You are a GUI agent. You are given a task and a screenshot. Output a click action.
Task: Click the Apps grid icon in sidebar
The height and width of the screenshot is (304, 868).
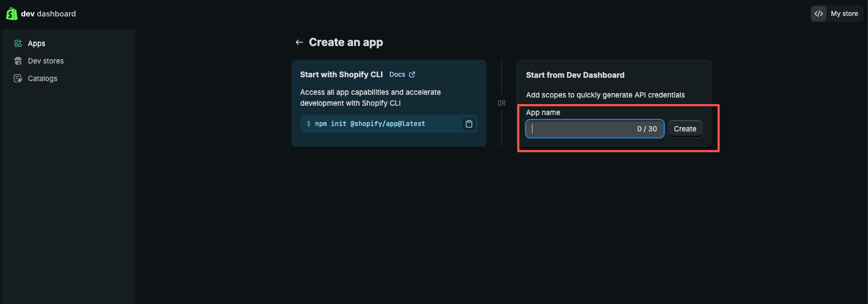18,43
